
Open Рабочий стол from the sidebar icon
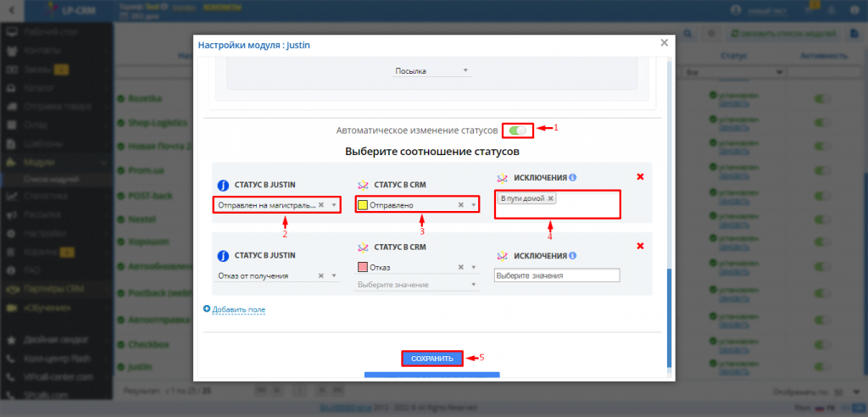(x=10, y=31)
